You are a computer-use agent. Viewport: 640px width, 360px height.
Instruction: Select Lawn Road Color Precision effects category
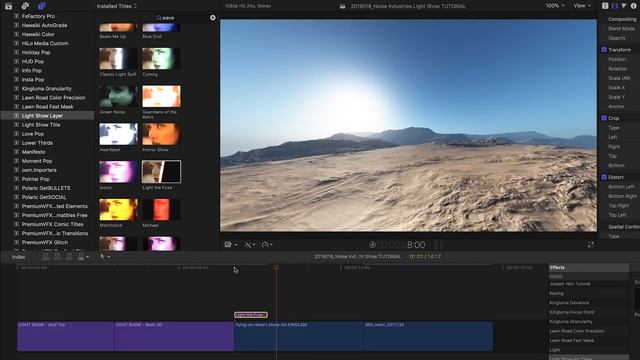tap(577, 331)
